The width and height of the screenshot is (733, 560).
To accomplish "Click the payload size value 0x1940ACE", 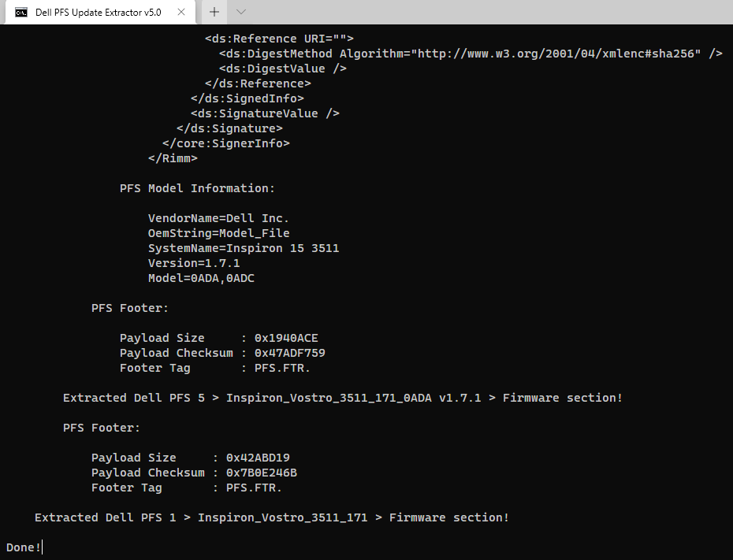I will 286,338.
